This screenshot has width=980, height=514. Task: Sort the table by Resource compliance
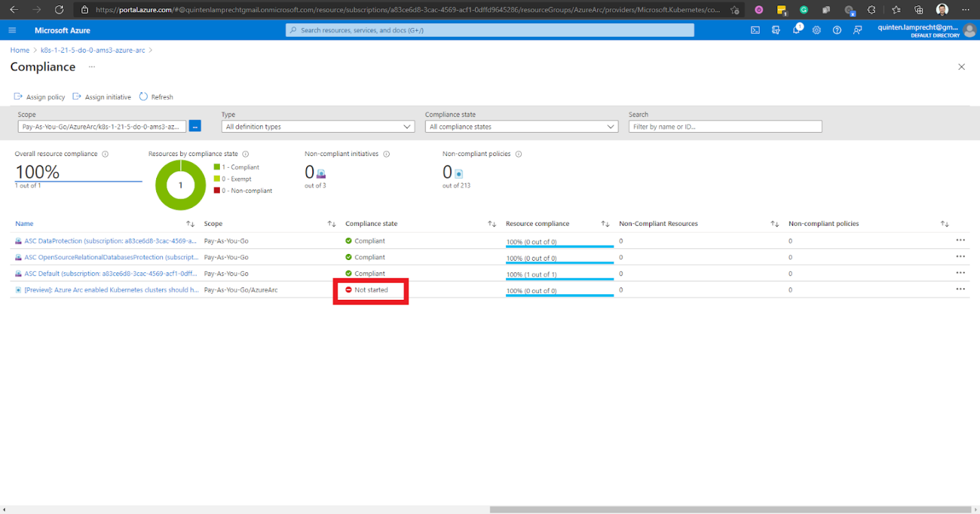click(x=605, y=224)
